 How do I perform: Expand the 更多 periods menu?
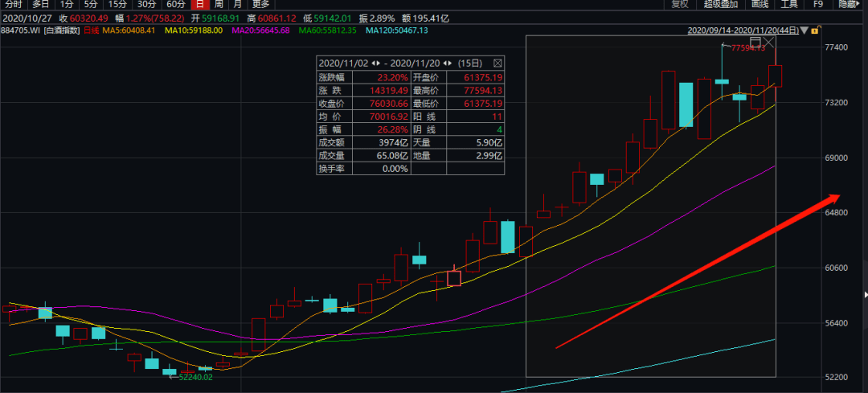pos(261,4)
